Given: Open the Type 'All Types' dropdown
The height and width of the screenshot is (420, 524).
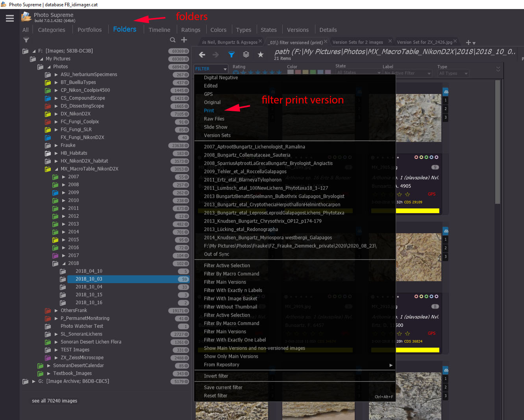Looking at the screenshot, I should 453,73.
